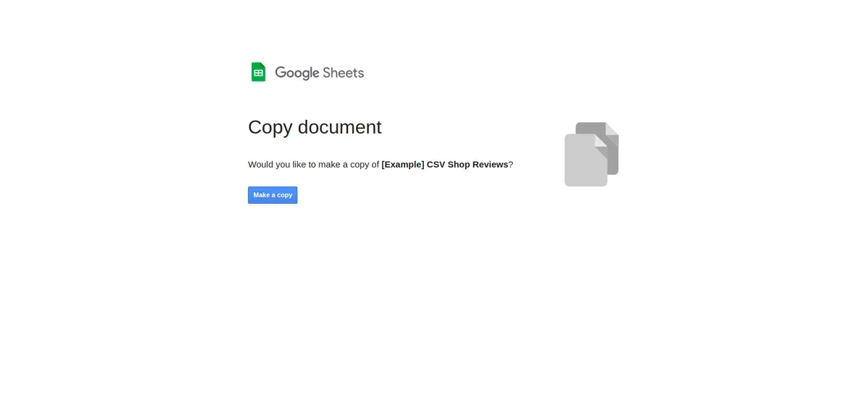
Task: Click the 'Sheets' word in the header logo
Action: (x=344, y=73)
